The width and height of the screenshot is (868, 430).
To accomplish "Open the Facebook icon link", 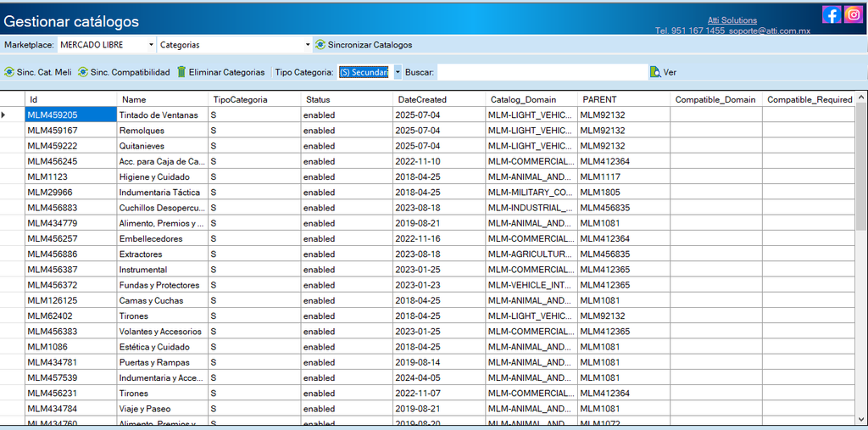I will [832, 14].
